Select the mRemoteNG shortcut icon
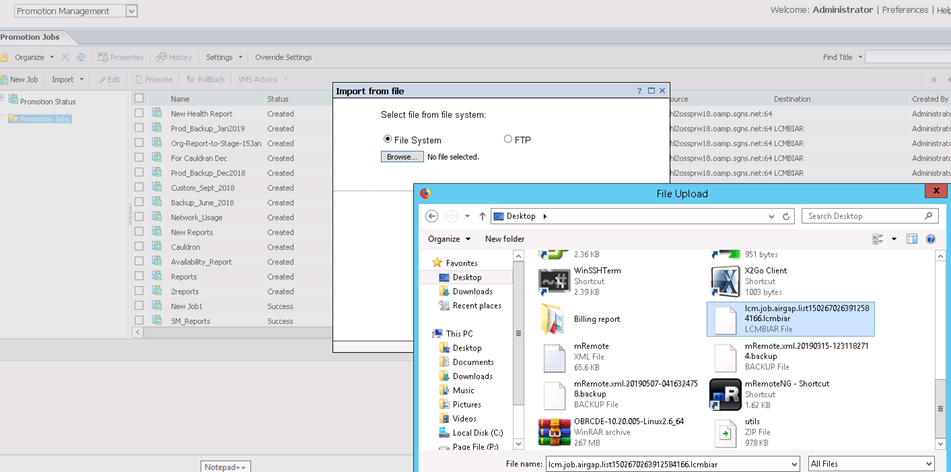 tap(724, 393)
